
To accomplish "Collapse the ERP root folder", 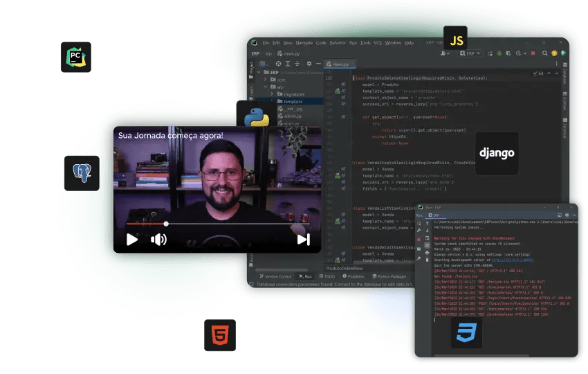I will click(259, 72).
